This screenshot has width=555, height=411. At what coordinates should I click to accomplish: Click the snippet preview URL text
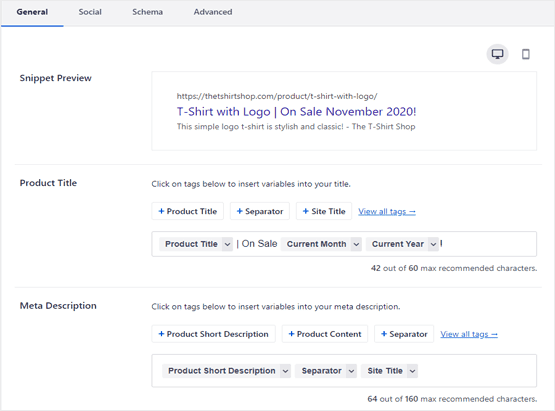click(x=277, y=96)
